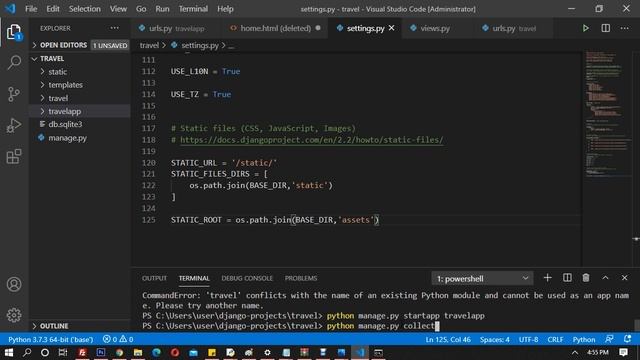Change language mode via Python status item
The image size is (640, 360).
click(584, 339)
